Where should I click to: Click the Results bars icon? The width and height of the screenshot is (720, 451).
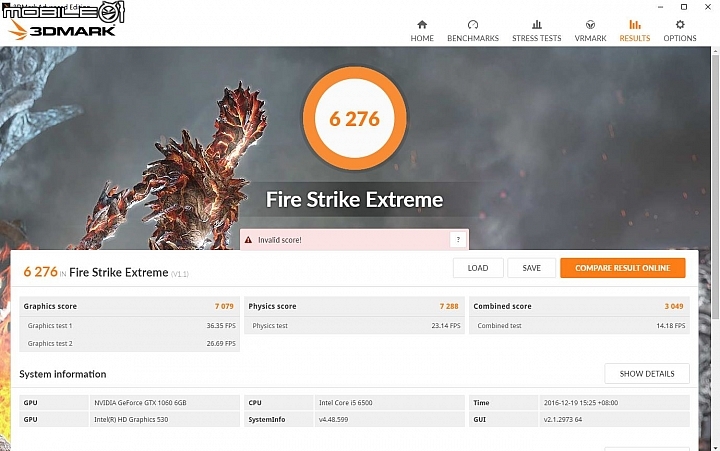click(x=635, y=24)
